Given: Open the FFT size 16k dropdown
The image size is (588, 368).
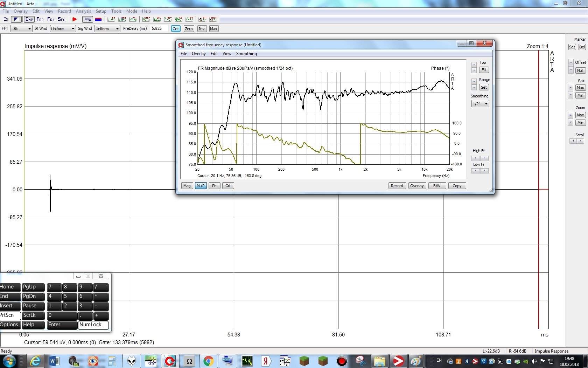Looking at the screenshot, I should (x=21, y=29).
